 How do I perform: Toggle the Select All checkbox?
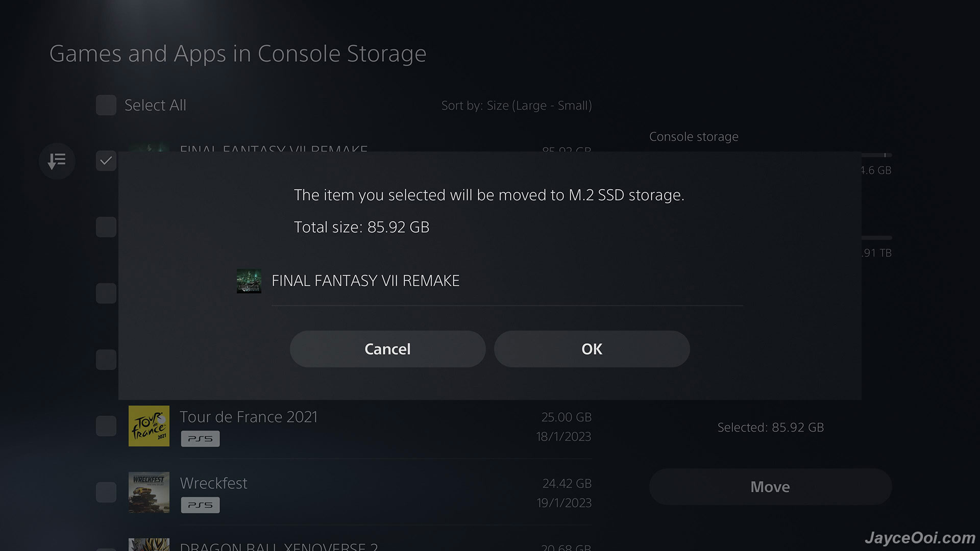pyautogui.click(x=106, y=105)
